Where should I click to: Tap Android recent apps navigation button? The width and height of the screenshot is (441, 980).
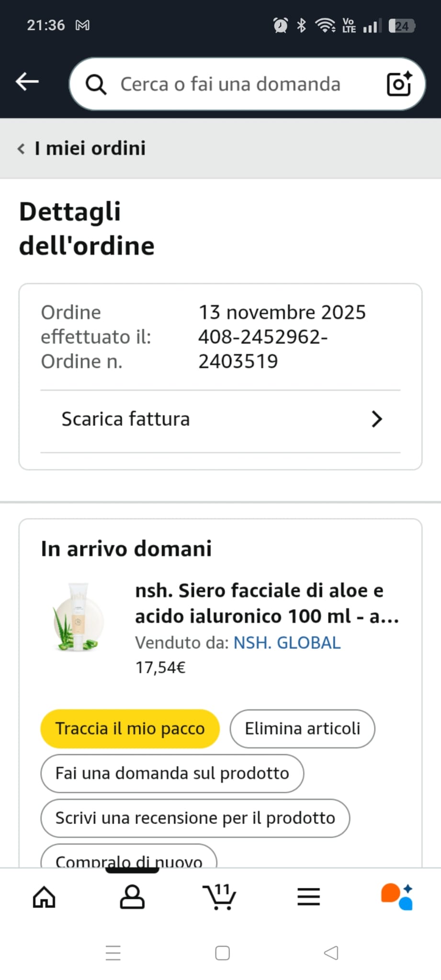113,953
